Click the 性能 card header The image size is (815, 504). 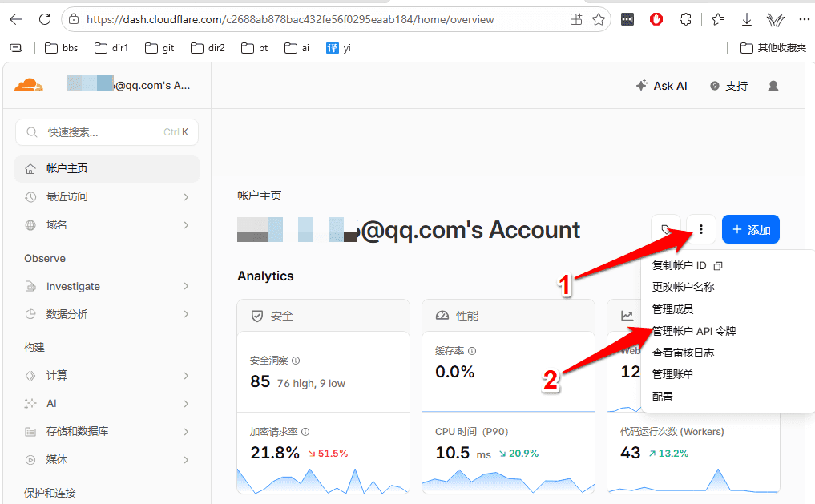pyautogui.click(x=508, y=316)
